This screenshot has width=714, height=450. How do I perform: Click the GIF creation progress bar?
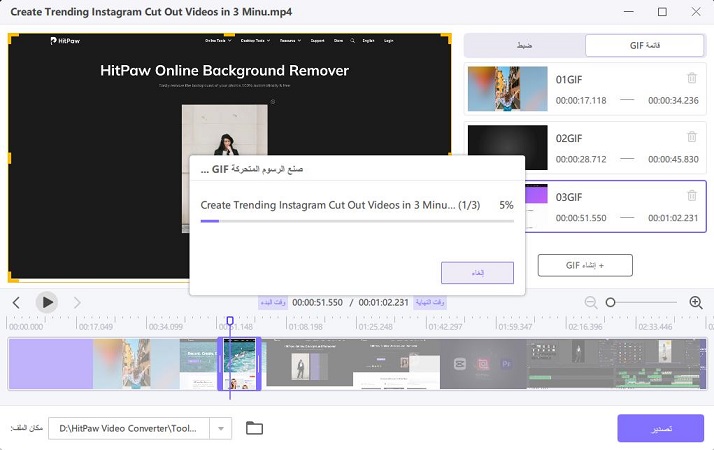click(x=357, y=221)
